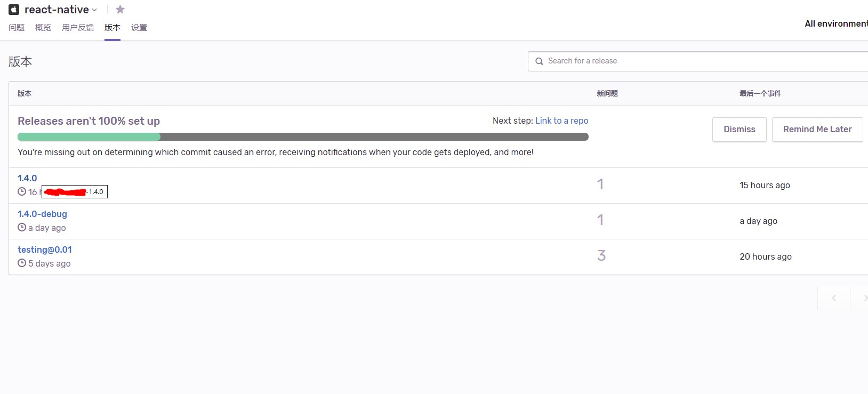Screen dimensions: 868x394
Task: Open release testing@0.01
Action: 45,250
